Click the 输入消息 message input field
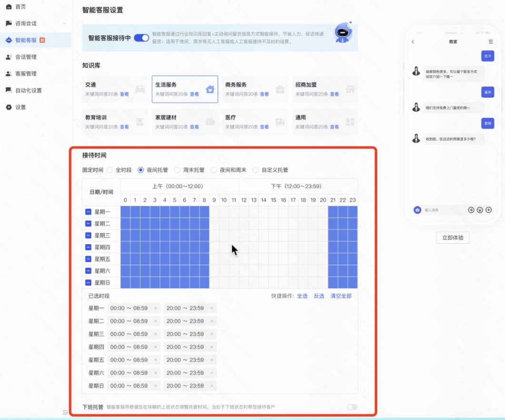This screenshot has width=505, height=420. pyautogui.click(x=443, y=210)
